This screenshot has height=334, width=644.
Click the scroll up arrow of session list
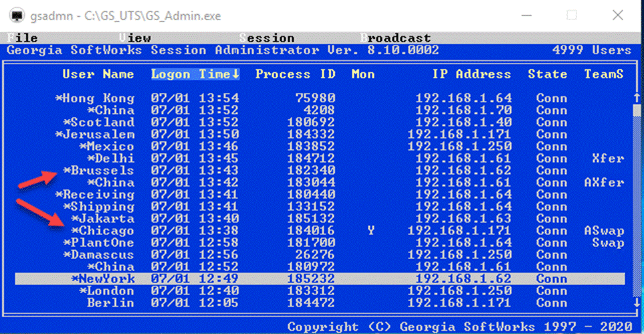click(x=637, y=98)
